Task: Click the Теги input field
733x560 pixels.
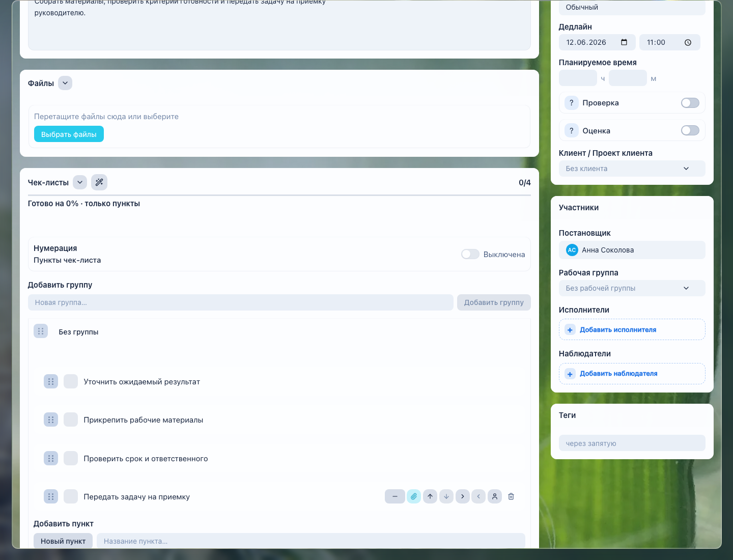Action: click(x=632, y=443)
